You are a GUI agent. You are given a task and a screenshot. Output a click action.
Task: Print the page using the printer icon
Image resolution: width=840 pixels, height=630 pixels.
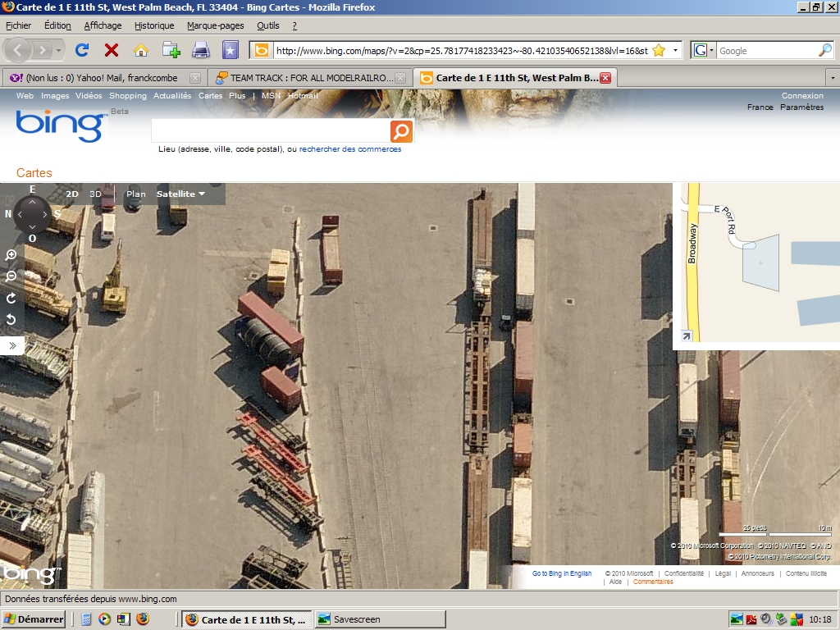pyautogui.click(x=201, y=50)
